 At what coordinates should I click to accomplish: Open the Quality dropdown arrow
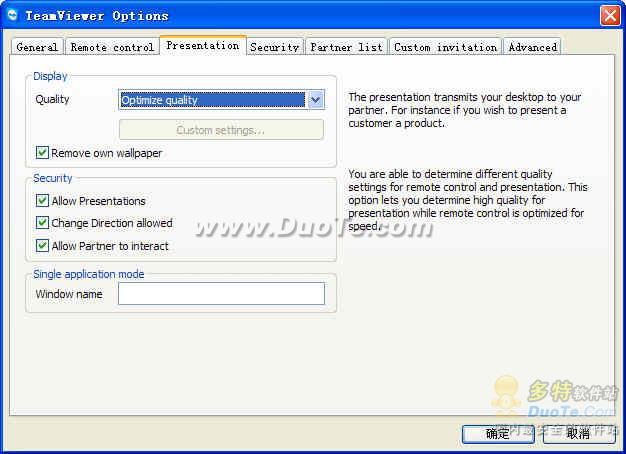(315, 100)
